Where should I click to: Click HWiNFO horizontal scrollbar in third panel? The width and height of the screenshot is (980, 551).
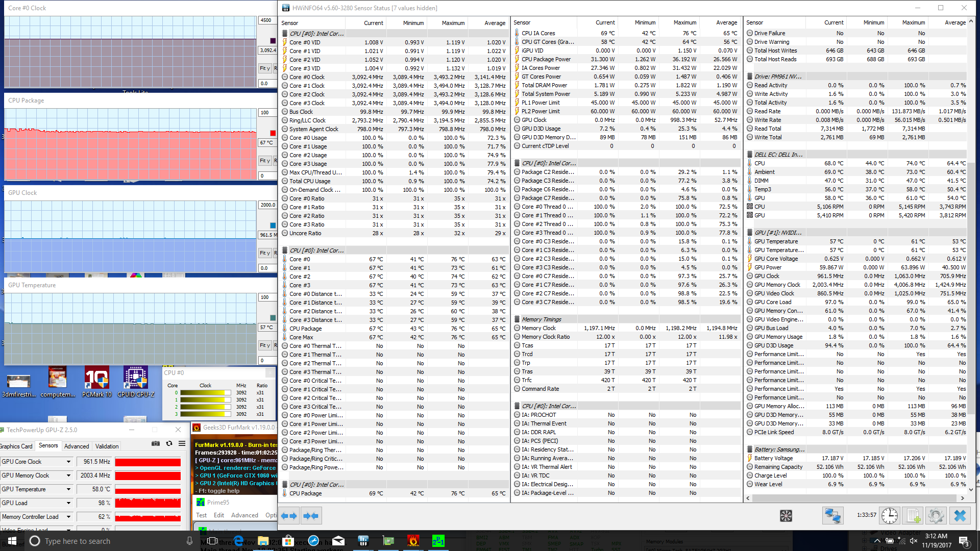point(855,498)
